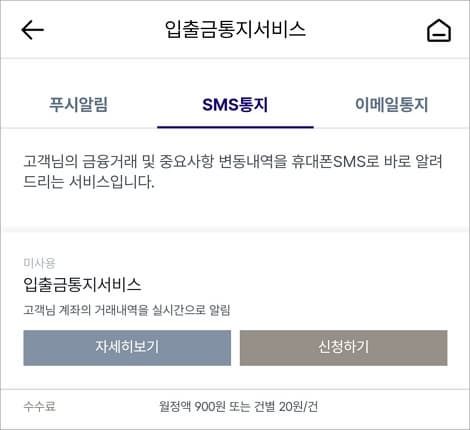Click the 건별 20원/건 fee text
Image resolution: width=470 pixels, height=430 pixels.
coord(286,406)
